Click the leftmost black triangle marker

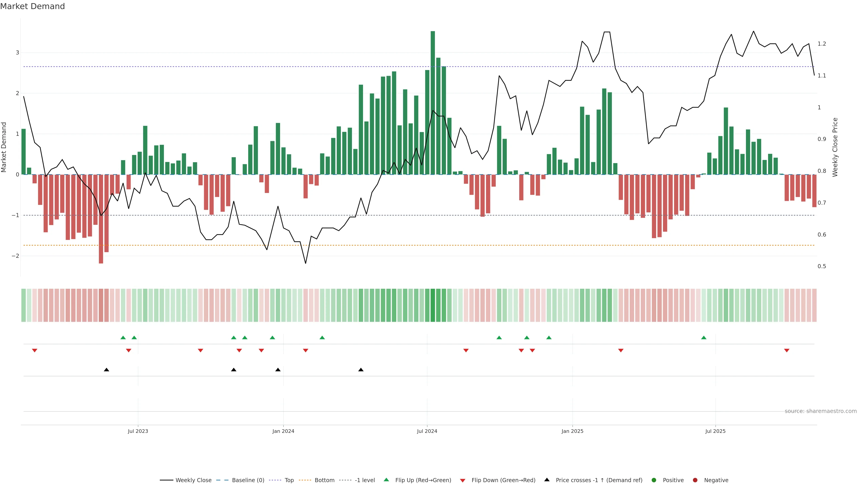point(106,370)
